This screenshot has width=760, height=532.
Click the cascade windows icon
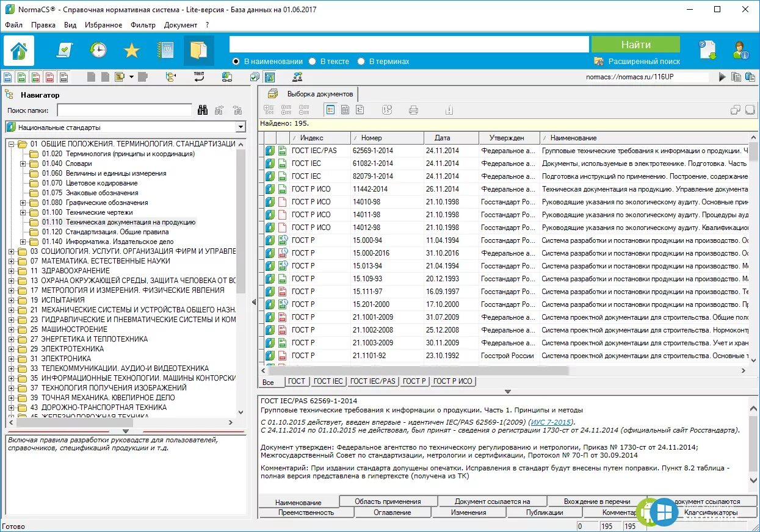[x=736, y=110]
